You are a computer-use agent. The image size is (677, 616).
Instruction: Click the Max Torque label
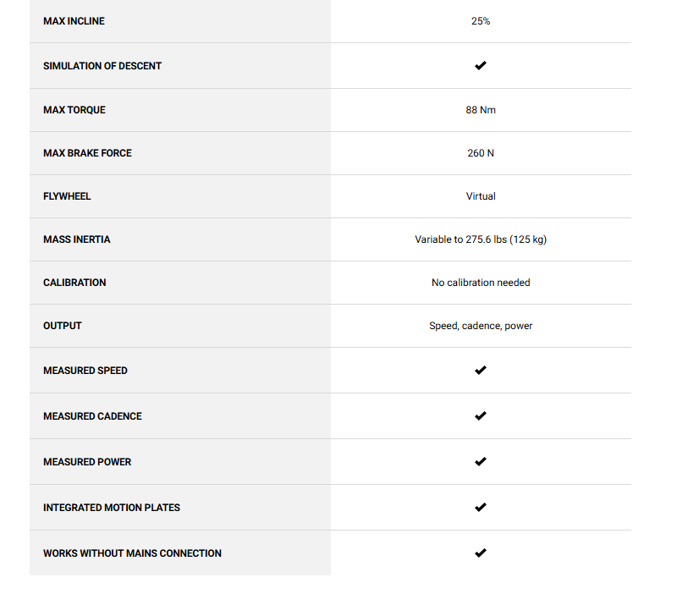point(74,110)
